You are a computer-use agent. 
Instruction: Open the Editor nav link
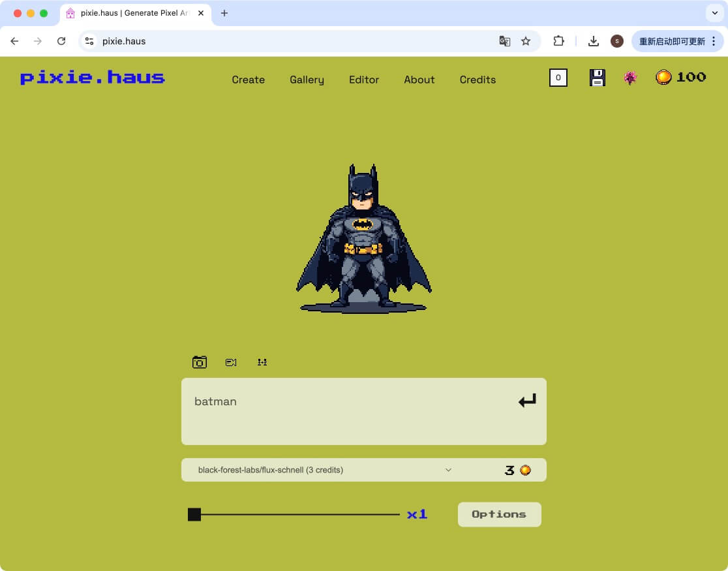pyautogui.click(x=364, y=80)
